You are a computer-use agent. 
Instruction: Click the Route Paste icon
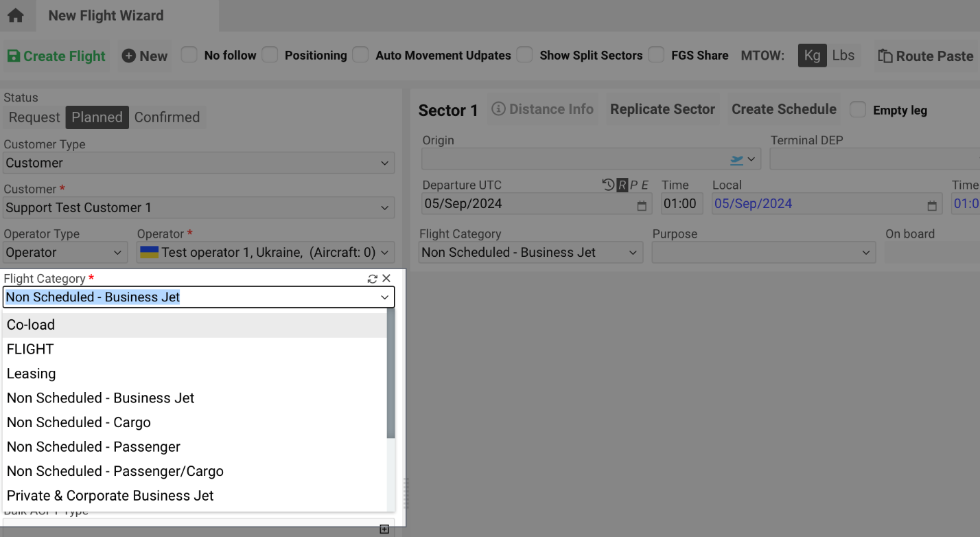point(885,56)
